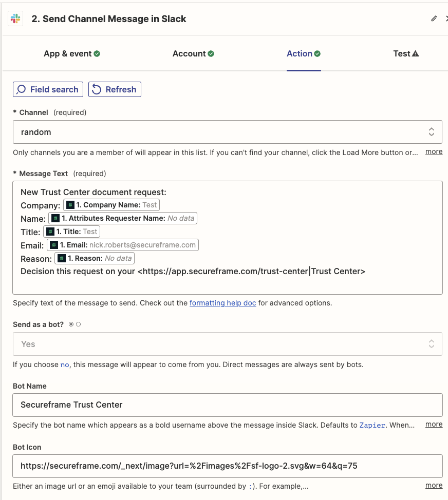Click the green checkmark beside Account

[x=211, y=53]
